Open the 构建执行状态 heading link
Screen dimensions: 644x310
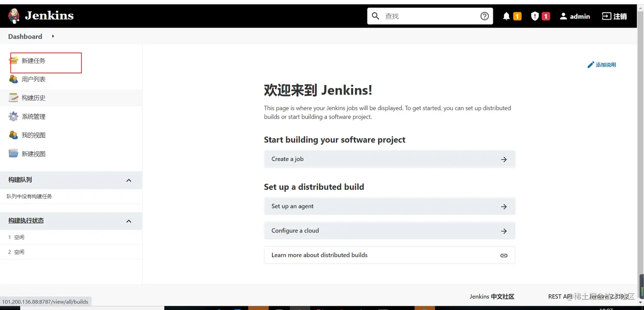[x=26, y=221]
